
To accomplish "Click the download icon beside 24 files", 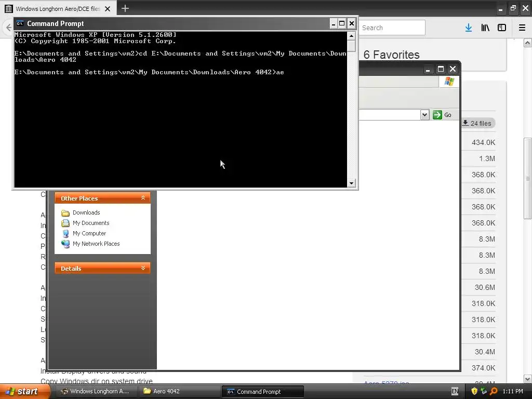I will (x=465, y=123).
